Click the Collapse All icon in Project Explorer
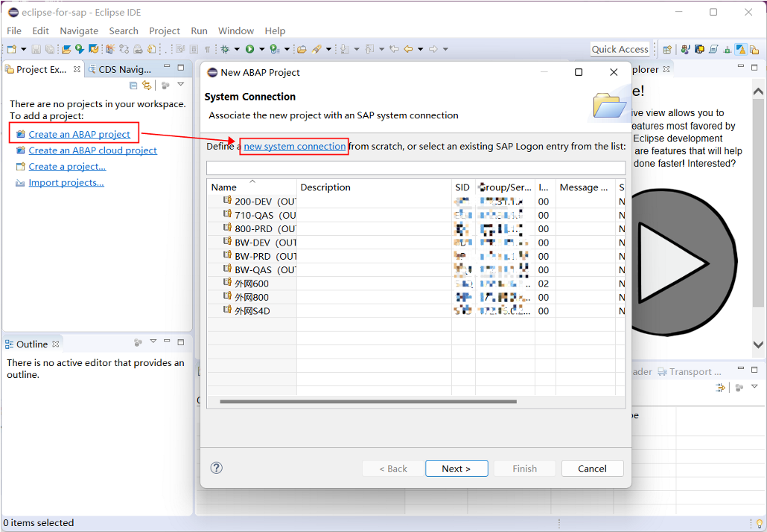Viewport: 767px width, 532px height. pos(133,86)
